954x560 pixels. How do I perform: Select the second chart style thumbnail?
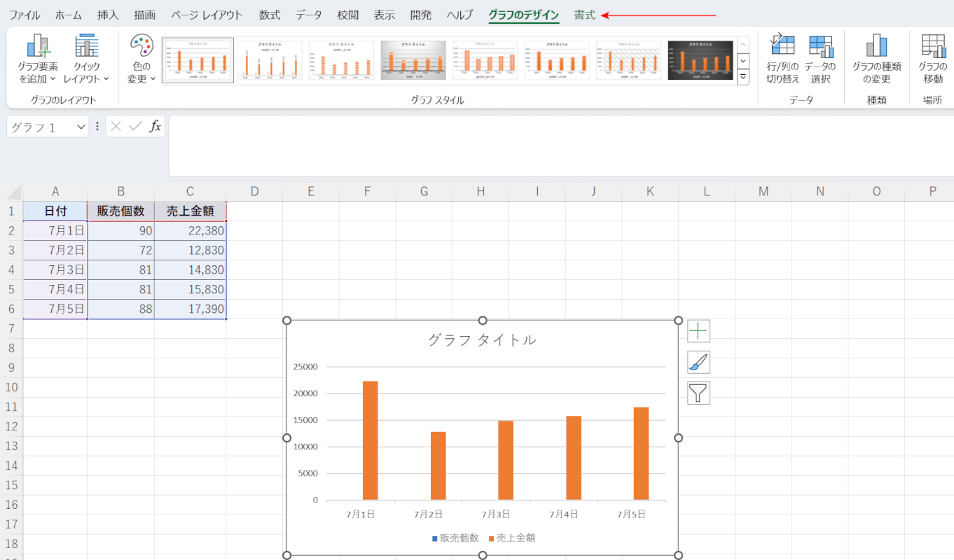pos(270,60)
